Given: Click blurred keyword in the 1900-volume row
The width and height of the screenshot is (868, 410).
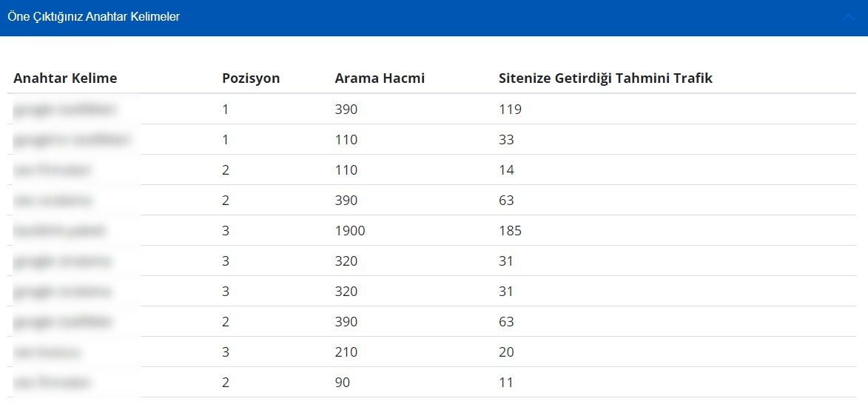Looking at the screenshot, I should pos(59,231).
